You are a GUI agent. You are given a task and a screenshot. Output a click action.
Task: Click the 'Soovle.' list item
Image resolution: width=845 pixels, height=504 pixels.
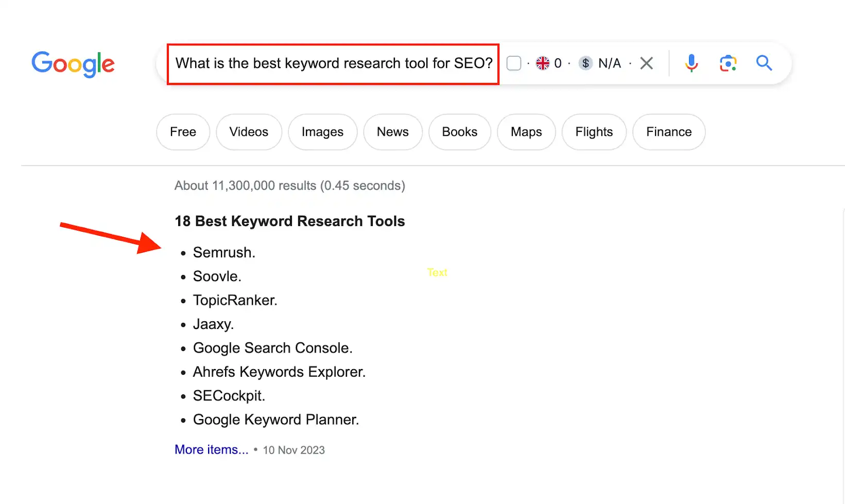pyautogui.click(x=217, y=276)
